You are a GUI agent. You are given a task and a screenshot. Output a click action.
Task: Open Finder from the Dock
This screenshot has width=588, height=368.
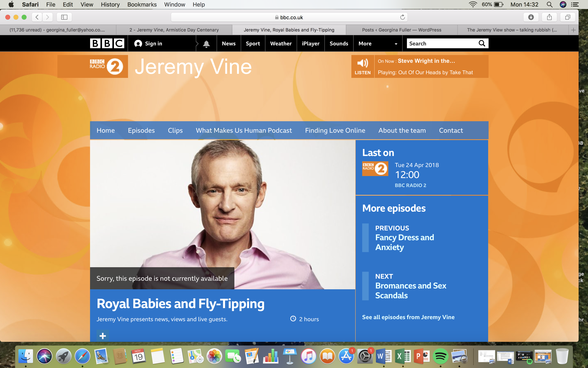click(x=26, y=356)
